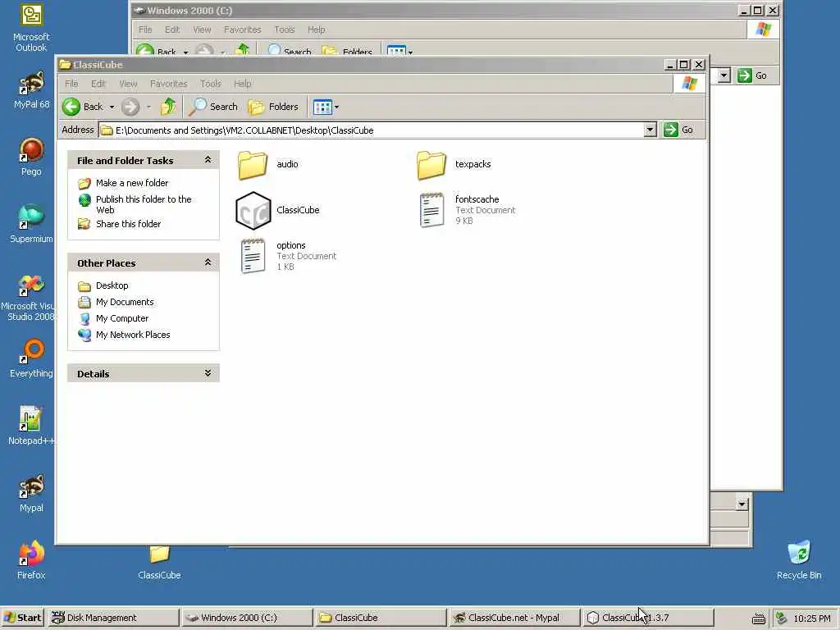Go up one folder level in ClassiCube window
Viewport: 840px width, 630px height.
(x=168, y=107)
